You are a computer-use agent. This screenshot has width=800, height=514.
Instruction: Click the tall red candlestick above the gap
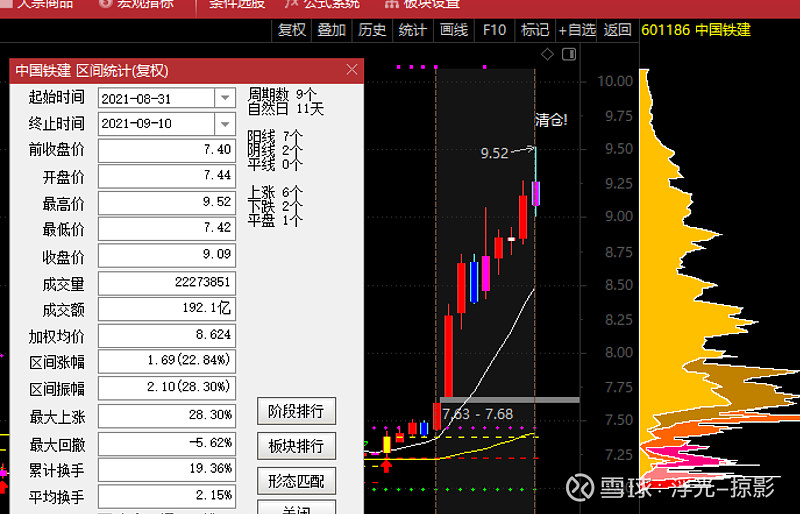[x=448, y=356]
